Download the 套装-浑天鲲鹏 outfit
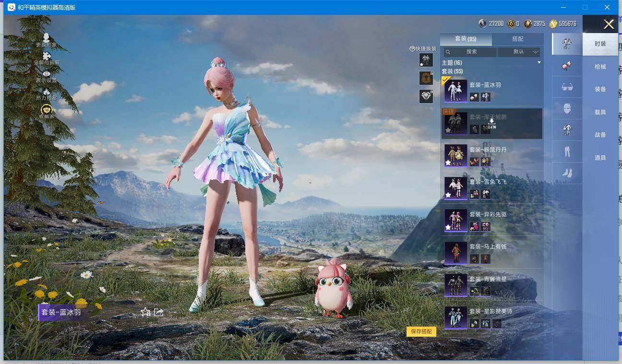 point(491,122)
